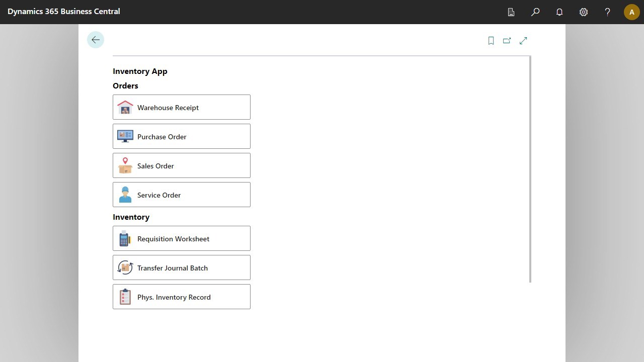Image resolution: width=644 pixels, height=362 pixels.
Task: Click the document icon in the top bar
Action: click(511, 12)
